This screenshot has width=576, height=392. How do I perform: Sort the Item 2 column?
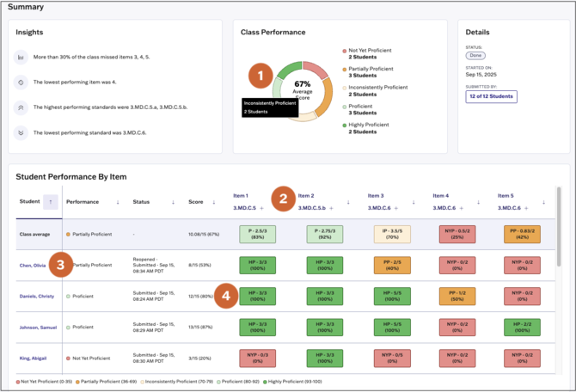[348, 202]
